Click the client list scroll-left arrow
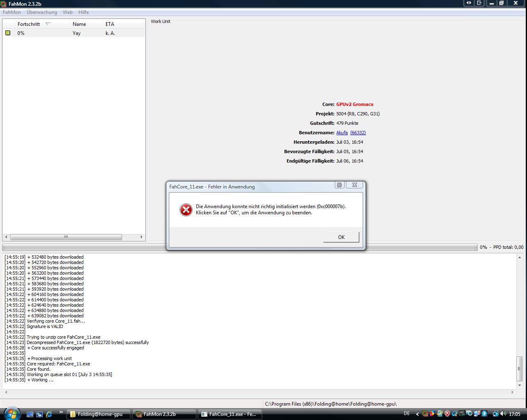Screen dimensions: 527x420 coord(6,237)
